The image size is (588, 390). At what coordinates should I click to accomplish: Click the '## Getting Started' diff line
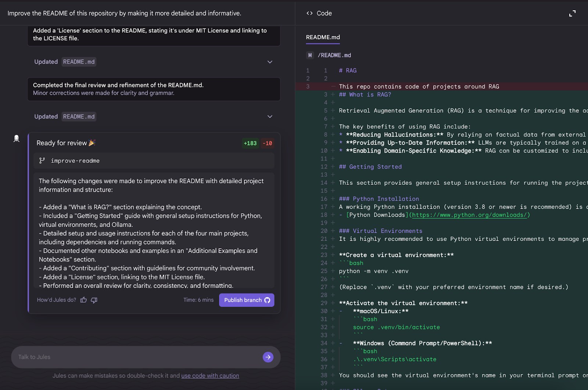pos(370,167)
